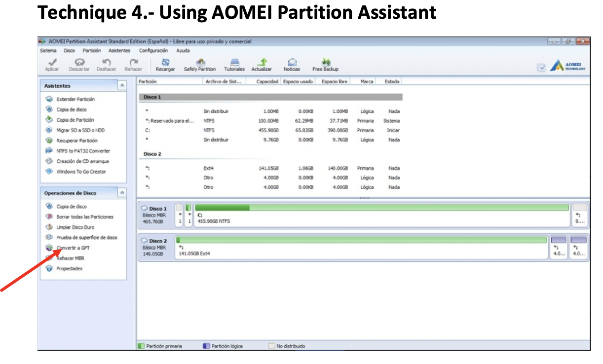
Task: Open the Disco menu
Action: click(69, 50)
